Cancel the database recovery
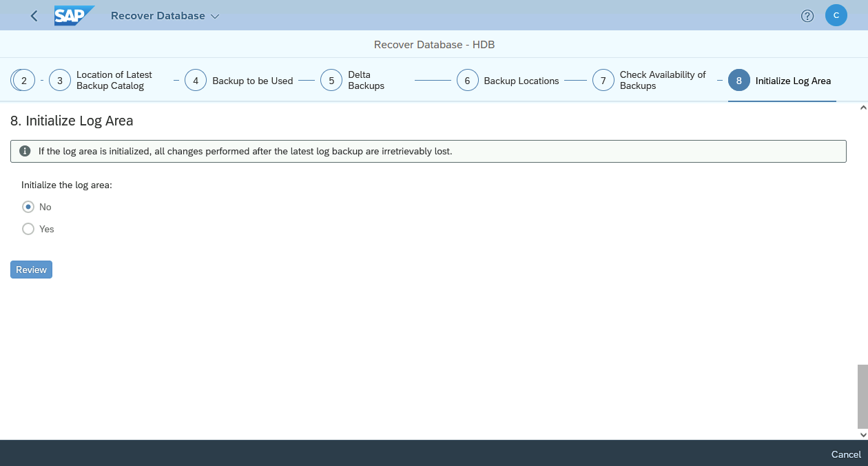Image resolution: width=868 pixels, height=466 pixels. [846, 454]
